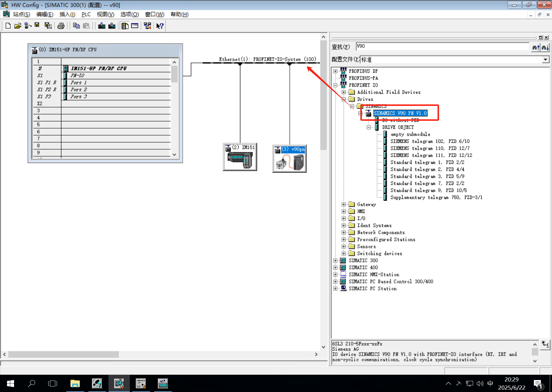Open the taskbar volume speaker icon

480,383
